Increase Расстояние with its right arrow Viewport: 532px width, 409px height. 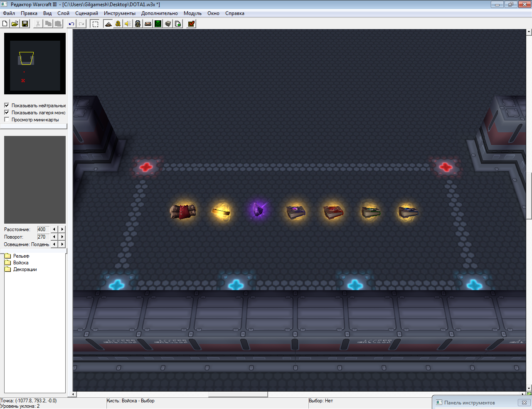pyautogui.click(x=62, y=229)
